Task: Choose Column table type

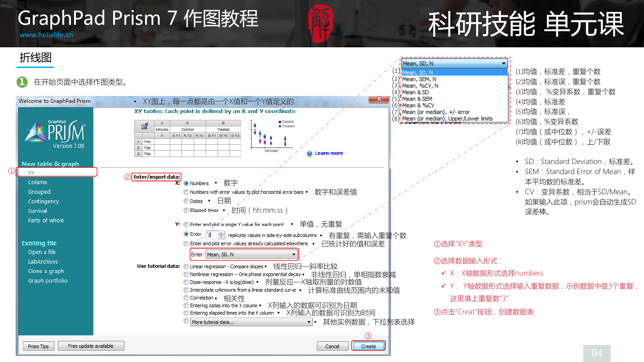Action: [x=37, y=182]
